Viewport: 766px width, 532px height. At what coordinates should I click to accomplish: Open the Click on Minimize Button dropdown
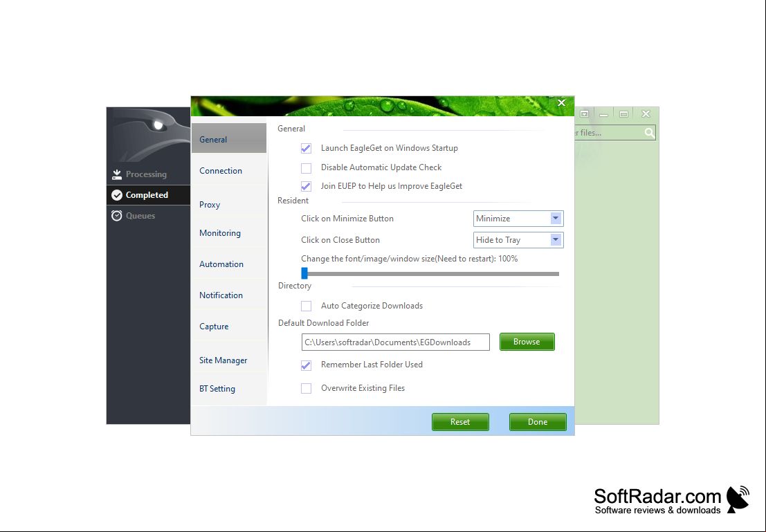click(518, 219)
